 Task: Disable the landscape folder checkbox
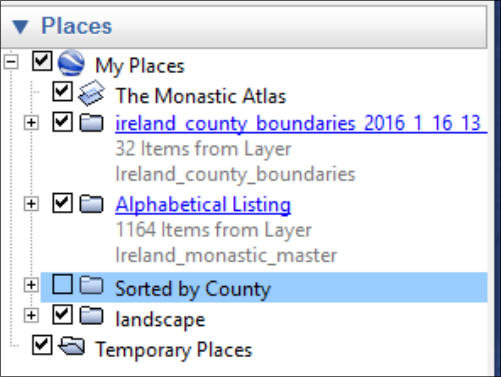tap(62, 315)
